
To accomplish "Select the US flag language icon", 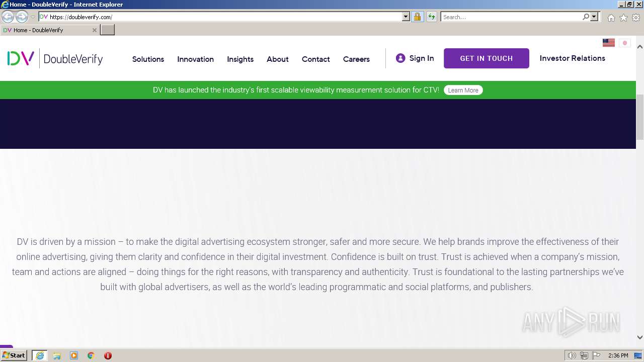I will [x=609, y=43].
